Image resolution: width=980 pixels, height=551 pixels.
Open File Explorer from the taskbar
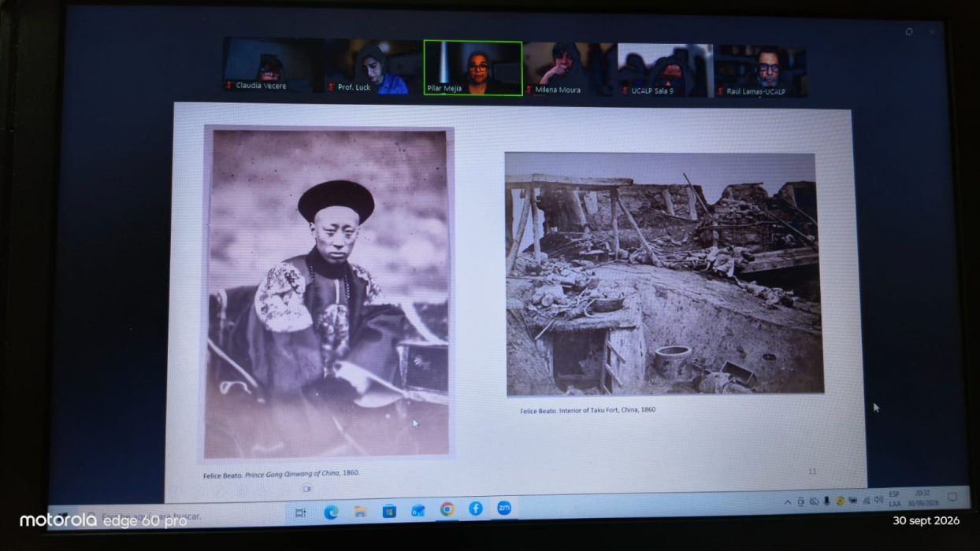point(360,512)
